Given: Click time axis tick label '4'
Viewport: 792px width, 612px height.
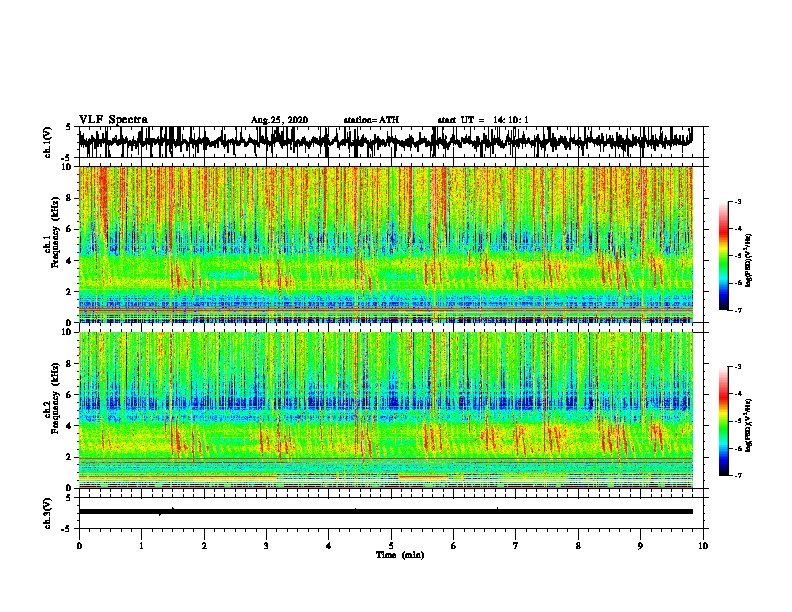Looking at the screenshot, I should coord(329,546).
